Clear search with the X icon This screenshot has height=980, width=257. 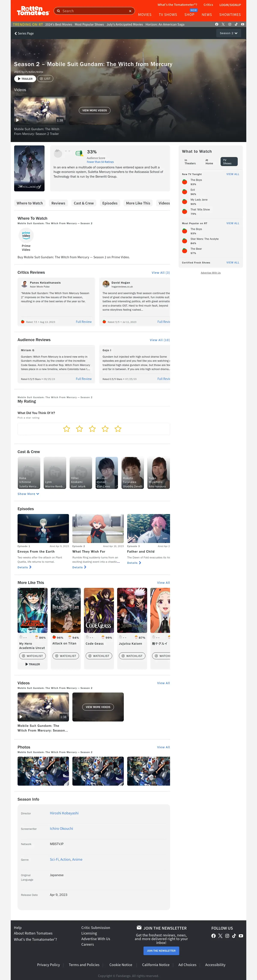(130, 11)
